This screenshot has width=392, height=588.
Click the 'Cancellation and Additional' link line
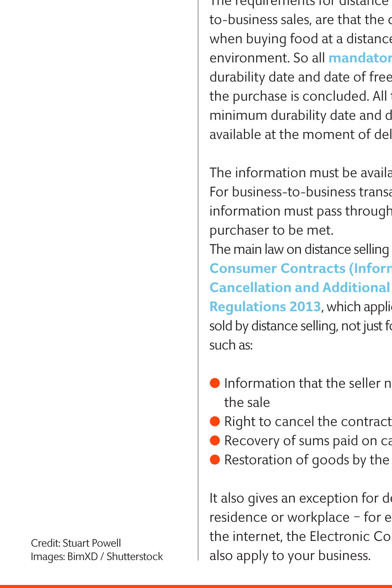(x=300, y=287)
